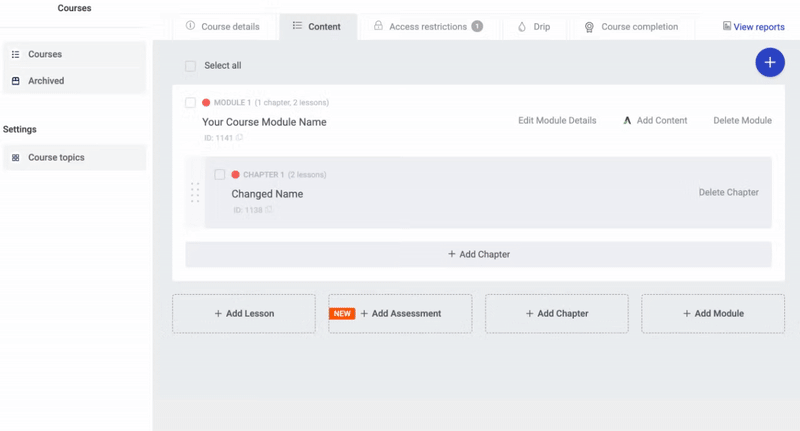Screen dimensions: 800x431
Task: Click the red status dot for Chapter 1
Action: [236, 175]
